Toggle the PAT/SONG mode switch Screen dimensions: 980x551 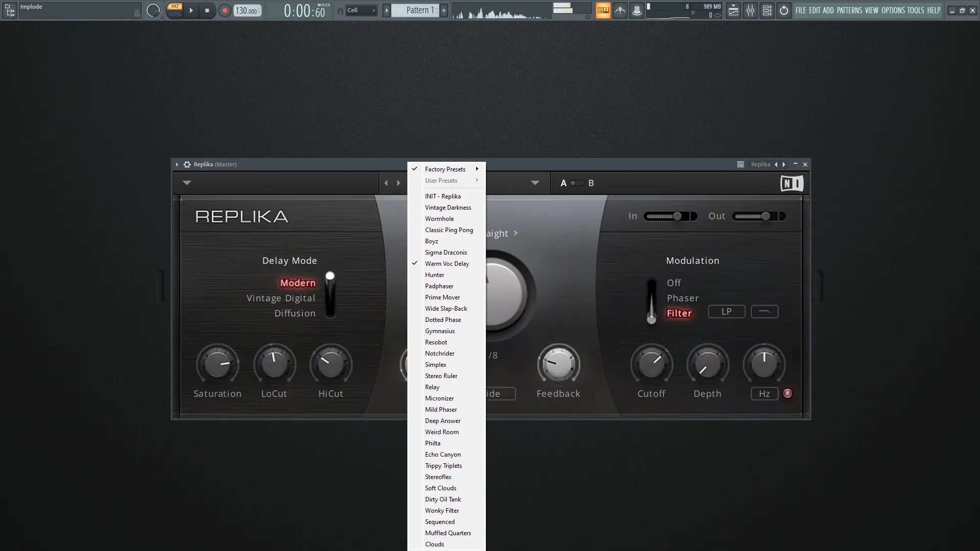(175, 10)
